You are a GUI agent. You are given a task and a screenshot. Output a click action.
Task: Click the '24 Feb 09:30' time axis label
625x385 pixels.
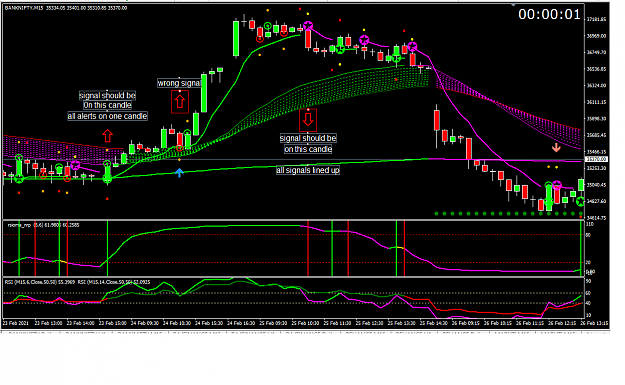pyautogui.click(x=144, y=323)
